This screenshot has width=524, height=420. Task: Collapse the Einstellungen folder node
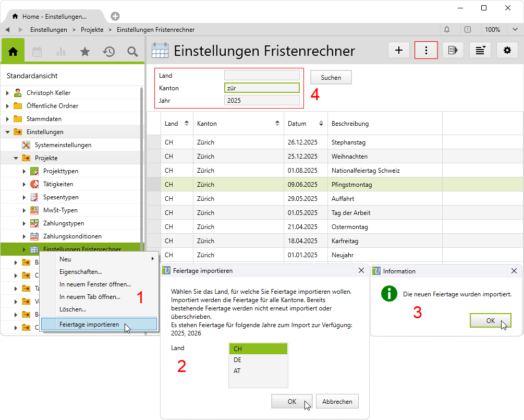point(8,132)
